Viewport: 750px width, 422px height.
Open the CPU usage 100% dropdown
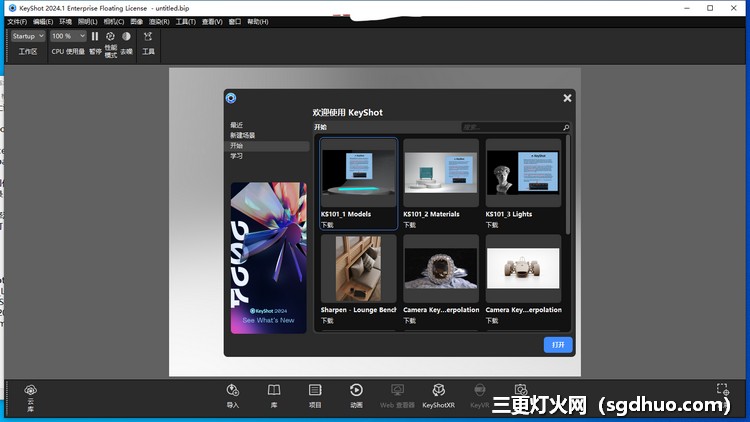point(68,36)
